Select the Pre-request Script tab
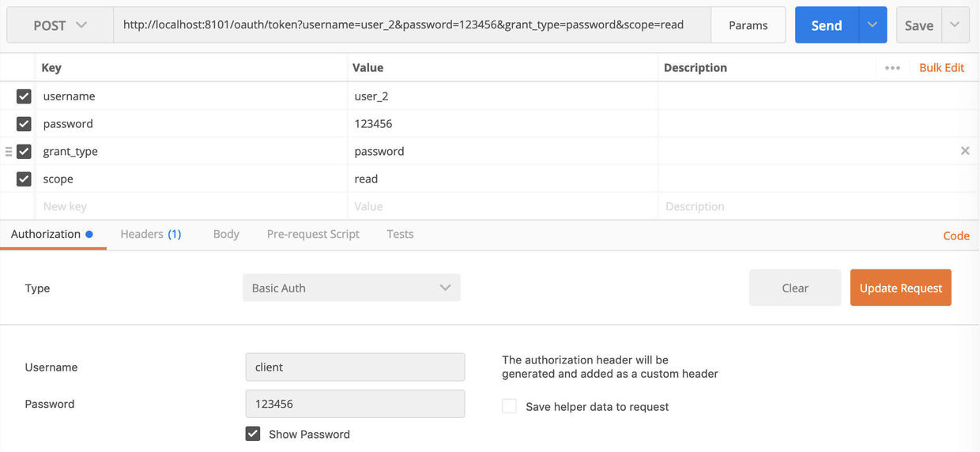This screenshot has height=452, width=980. tap(313, 234)
